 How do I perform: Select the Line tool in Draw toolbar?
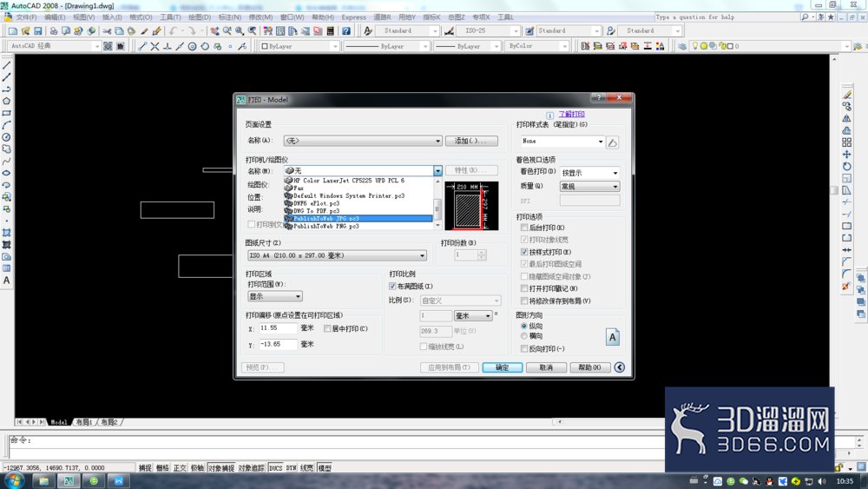pyautogui.click(x=7, y=65)
